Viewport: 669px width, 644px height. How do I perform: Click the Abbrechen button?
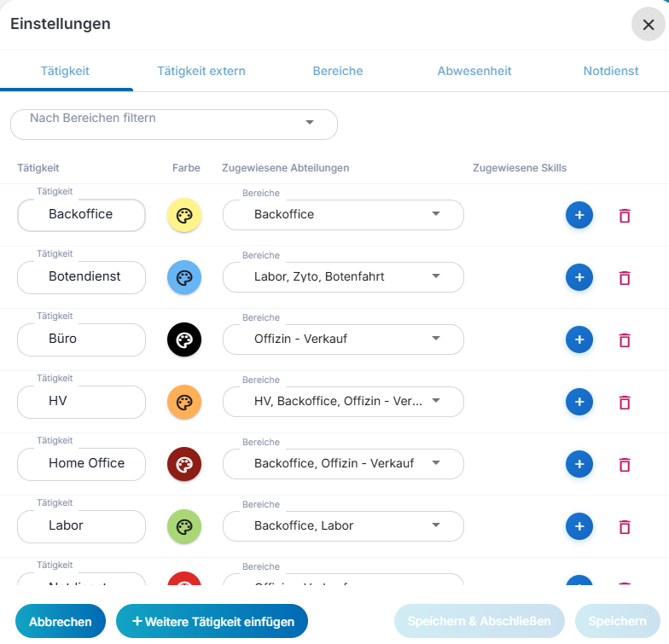[60, 622]
